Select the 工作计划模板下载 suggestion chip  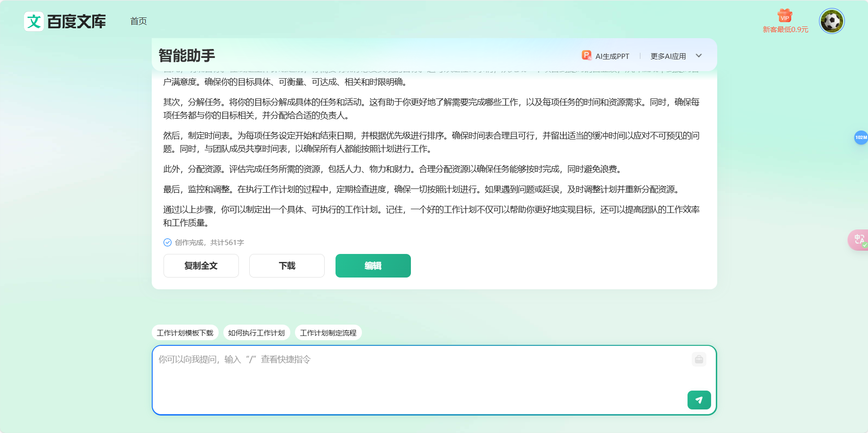click(185, 333)
